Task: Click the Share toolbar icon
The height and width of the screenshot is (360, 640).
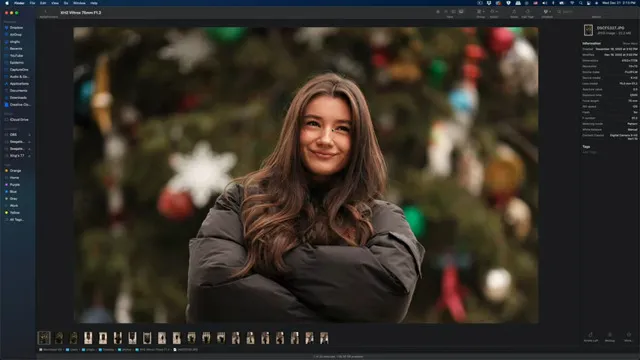Action: pyautogui.click(x=514, y=12)
